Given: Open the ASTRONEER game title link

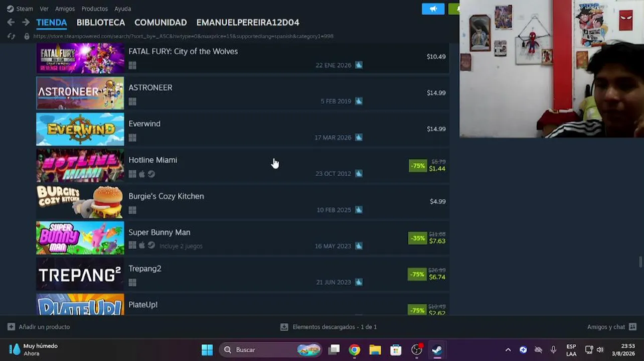Looking at the screenshot, I should [150, 87].
